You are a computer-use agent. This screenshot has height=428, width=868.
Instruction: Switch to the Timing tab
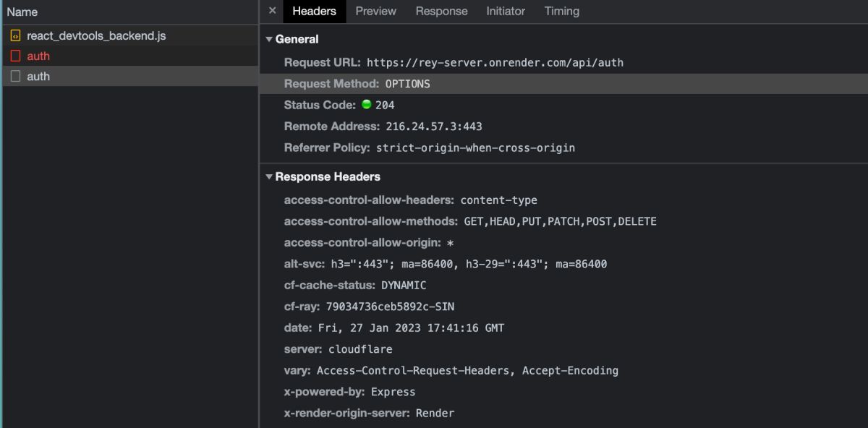[562, 11]
